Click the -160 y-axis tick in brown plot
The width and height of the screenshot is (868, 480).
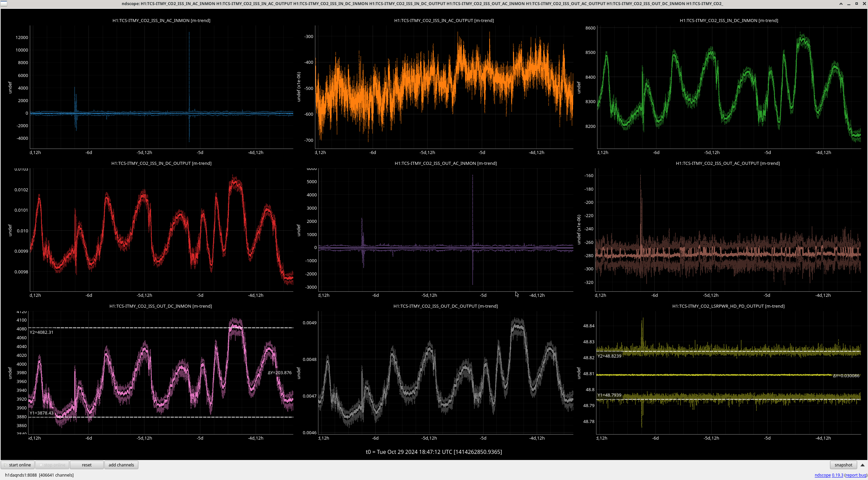[589, 175]
